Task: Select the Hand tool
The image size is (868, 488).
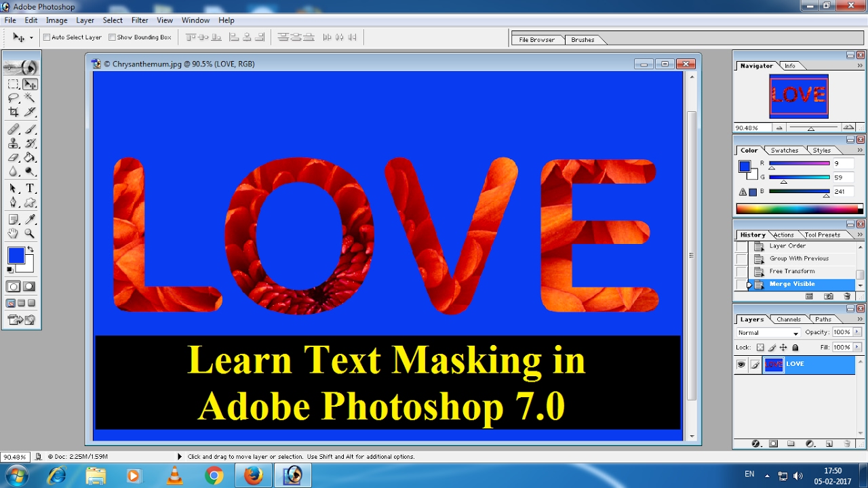Action: click(x=14, y=233)
